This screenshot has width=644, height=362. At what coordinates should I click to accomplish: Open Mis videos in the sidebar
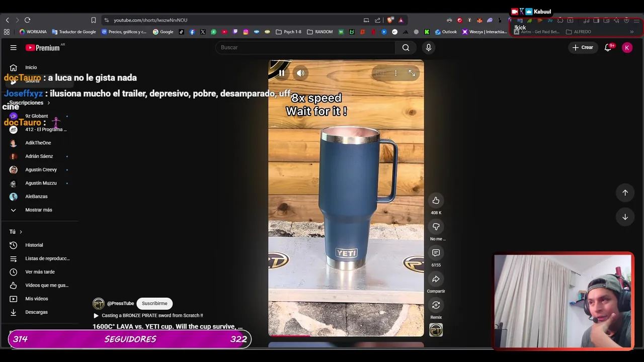36,299
